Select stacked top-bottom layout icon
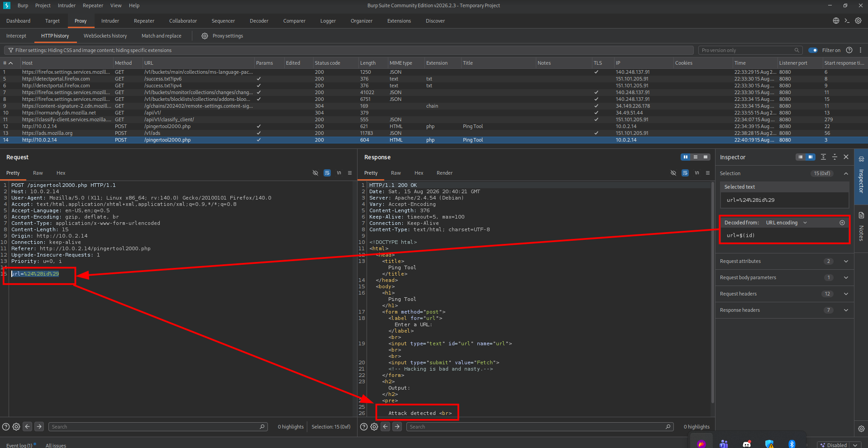The width and height of the screenshot is (868, 448). point(696,157)
